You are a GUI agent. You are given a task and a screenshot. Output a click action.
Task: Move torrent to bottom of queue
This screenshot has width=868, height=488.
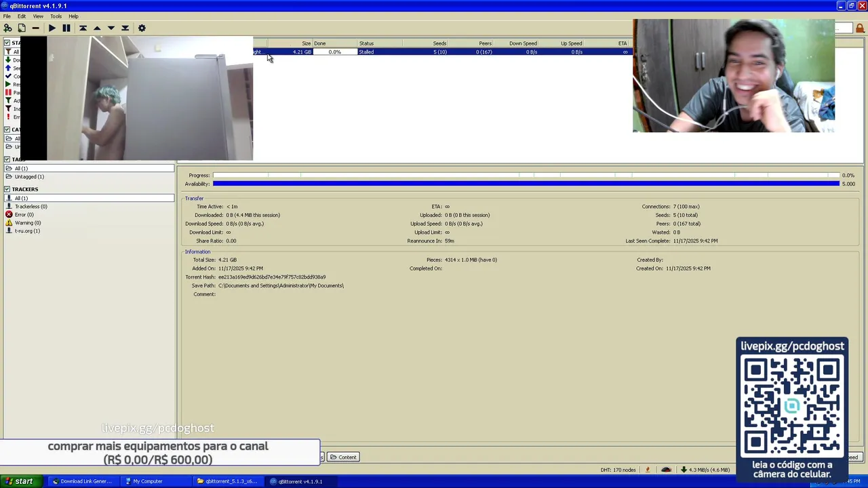(x=125, y=28)
